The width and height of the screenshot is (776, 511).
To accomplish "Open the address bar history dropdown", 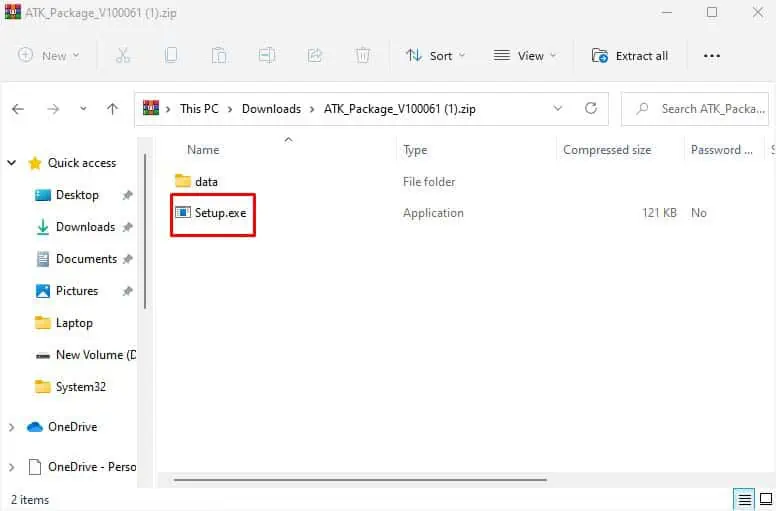I will pyautogui.click(x=558, y=108).
